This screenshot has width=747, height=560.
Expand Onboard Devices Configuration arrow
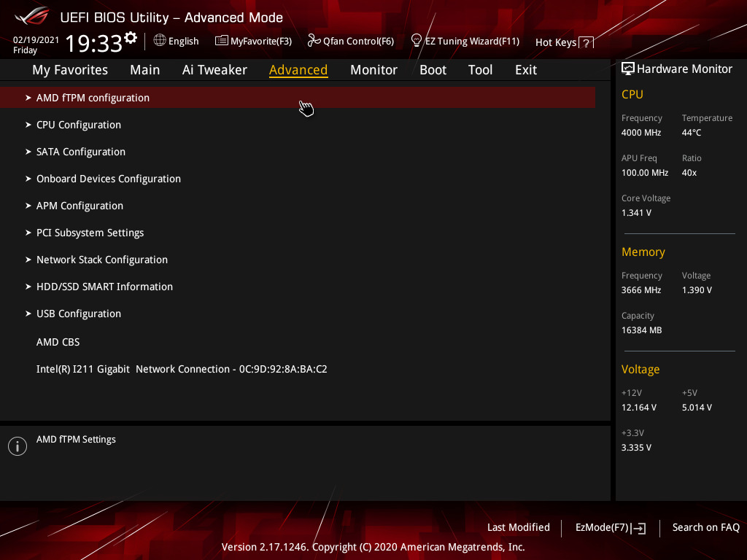[28, 179]
